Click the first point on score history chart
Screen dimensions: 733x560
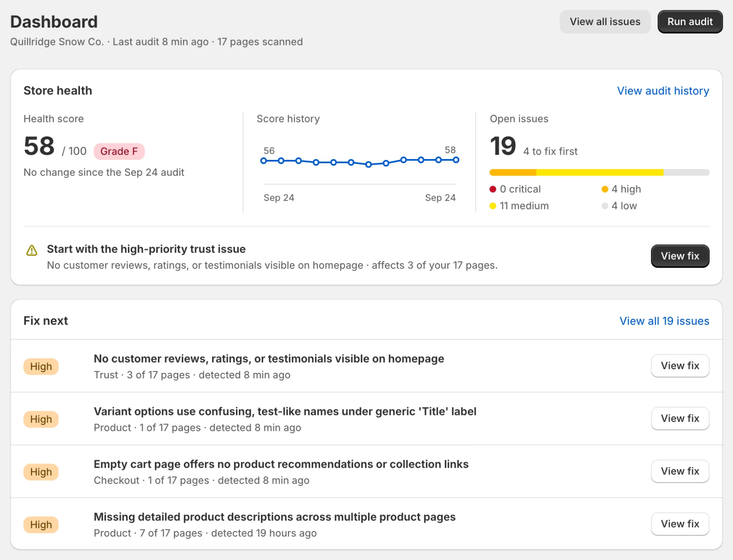264,161
